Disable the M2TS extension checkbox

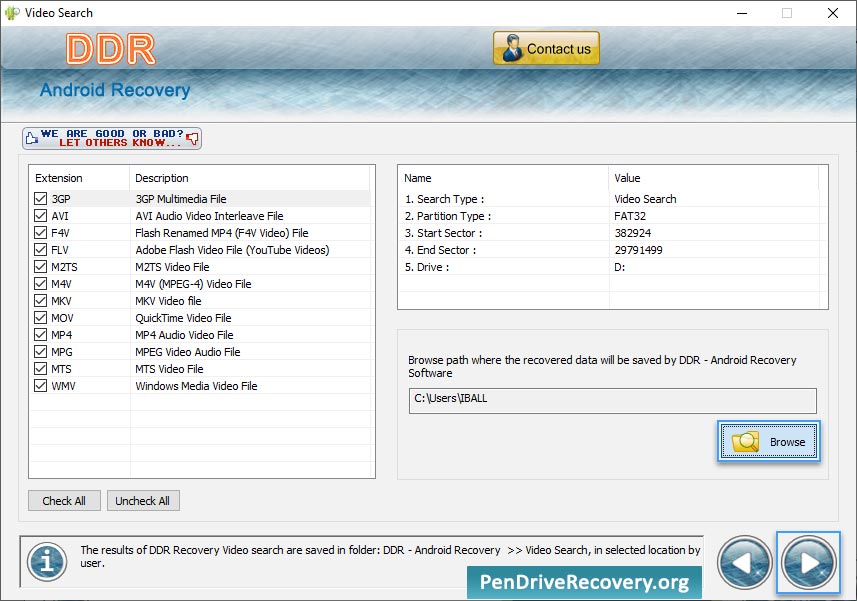click(40, 267)
